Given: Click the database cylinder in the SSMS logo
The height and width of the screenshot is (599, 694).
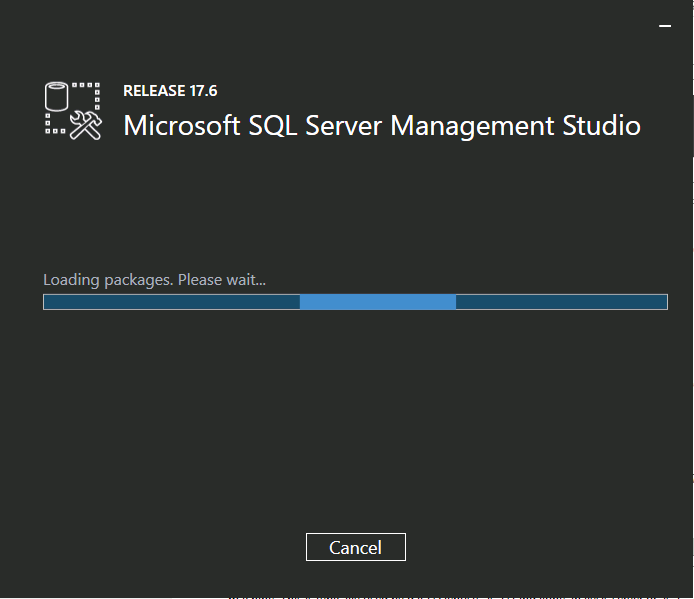Looking at the screenshot, I should pyautogui.click(x=56, y=96).
